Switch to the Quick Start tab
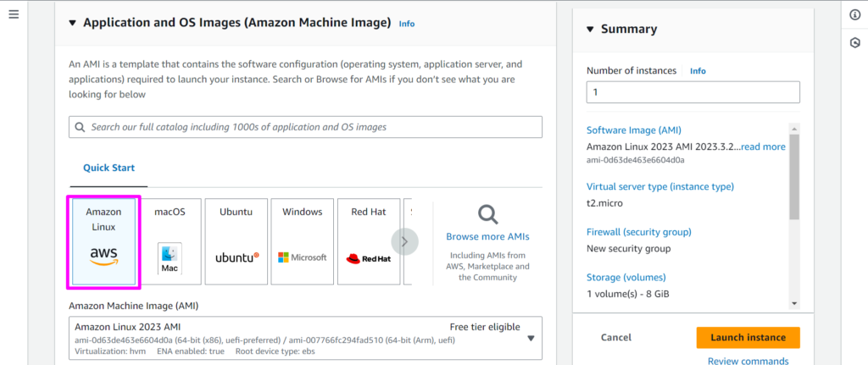The image size is (868, 365). 108,168
